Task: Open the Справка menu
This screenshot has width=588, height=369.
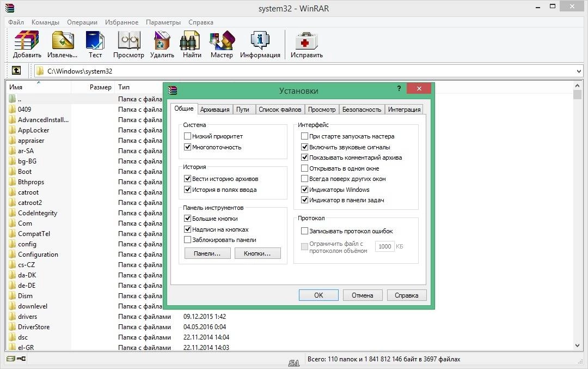Action: coord(200,22)
